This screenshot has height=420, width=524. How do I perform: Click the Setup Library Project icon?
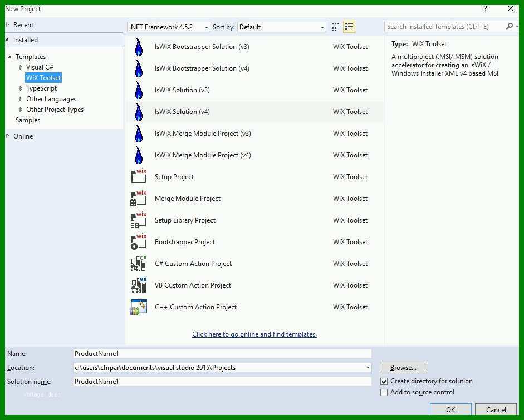[x=139, y=220]
